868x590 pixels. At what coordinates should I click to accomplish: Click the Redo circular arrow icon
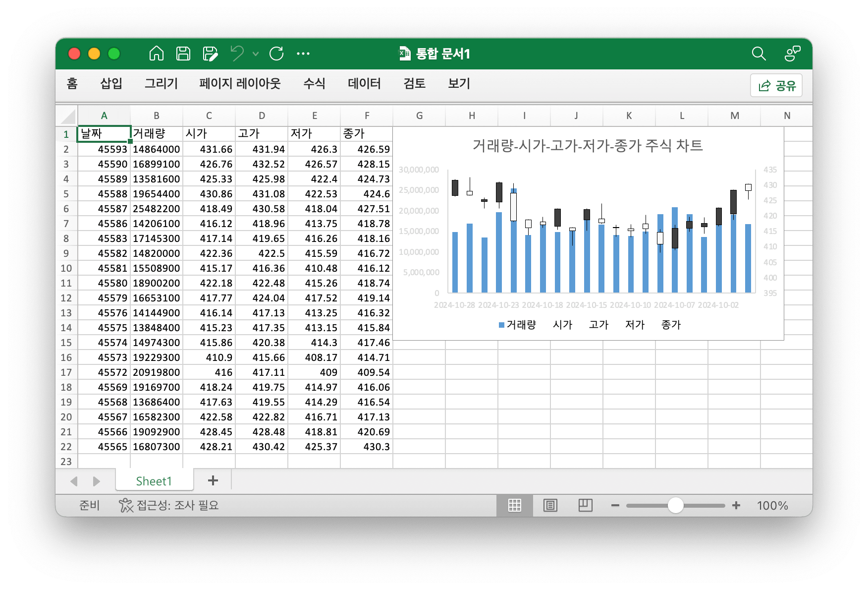[x=276, y=54]
